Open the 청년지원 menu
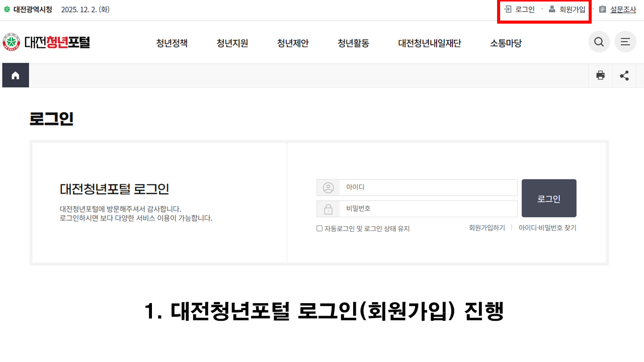 coord(232,43)
